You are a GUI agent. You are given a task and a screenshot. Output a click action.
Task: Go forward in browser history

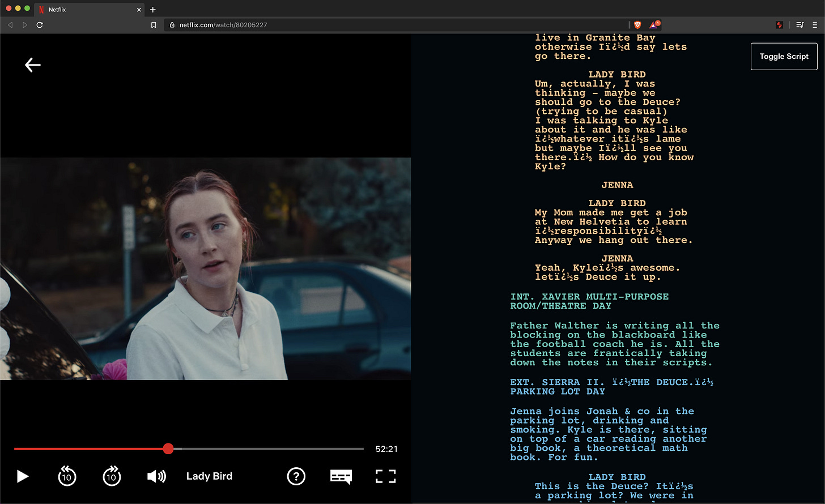[x=25, y=25]
